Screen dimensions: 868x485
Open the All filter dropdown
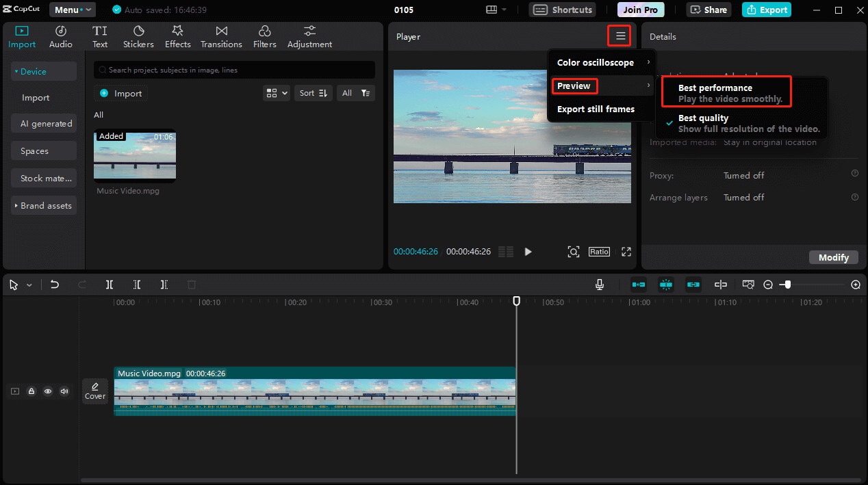[356, 93]
